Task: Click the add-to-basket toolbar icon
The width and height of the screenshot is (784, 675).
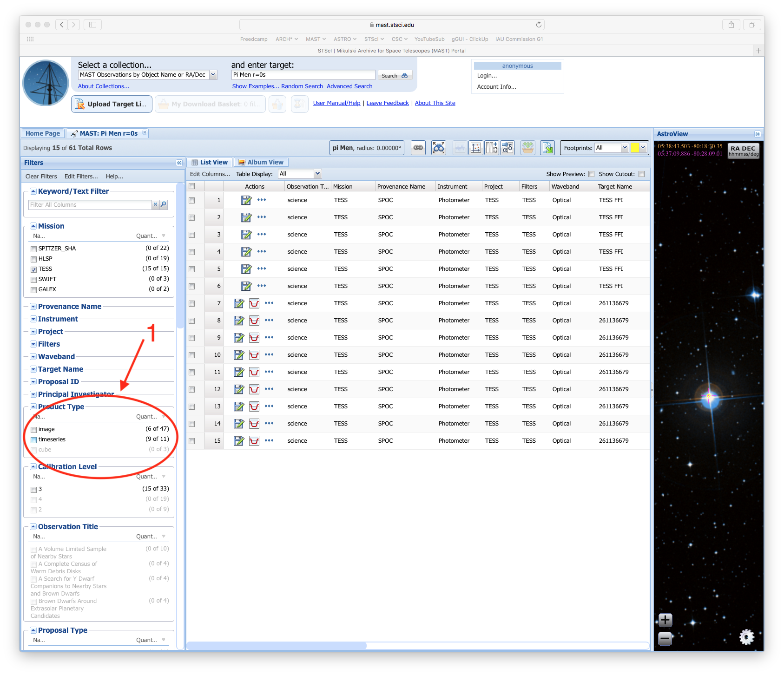Action: pos(528,148)
